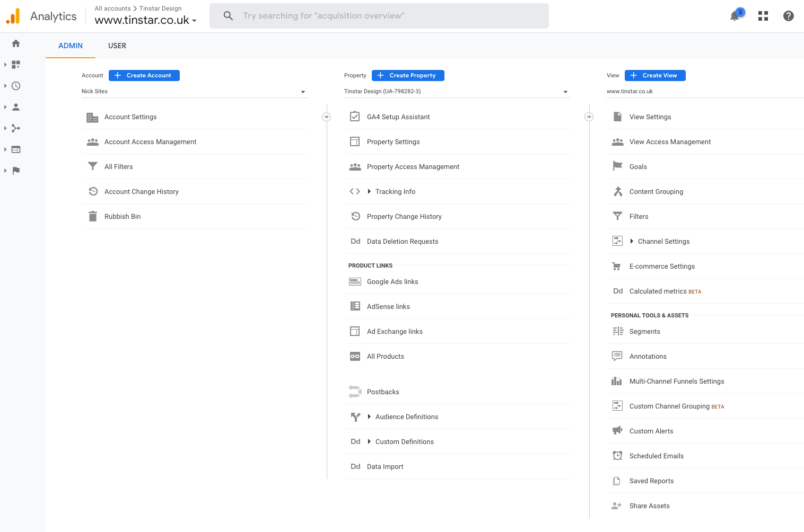Switch to the USER tab
The image size is (804, 532).
coord(117,46)
